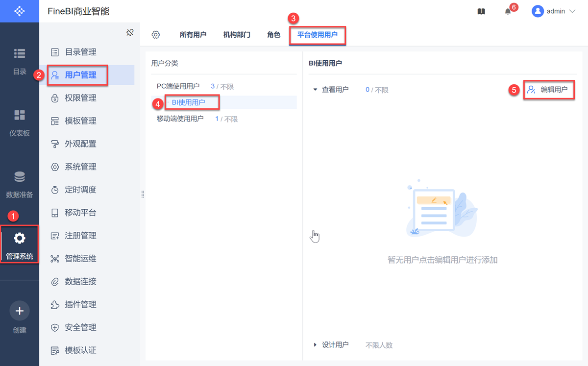
Task: Click the notification badge showing 6
Action: pyautogui.click(x=514, y=7)
